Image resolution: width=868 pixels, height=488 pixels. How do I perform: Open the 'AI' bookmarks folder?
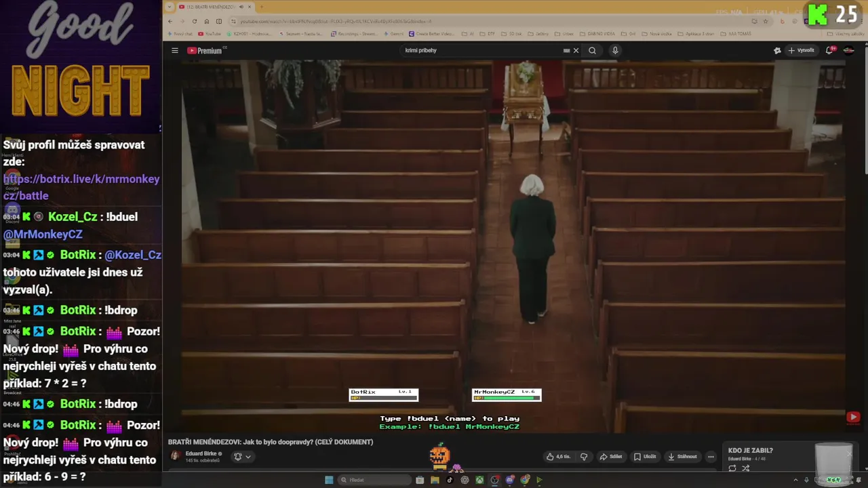[x=468, y=33]
